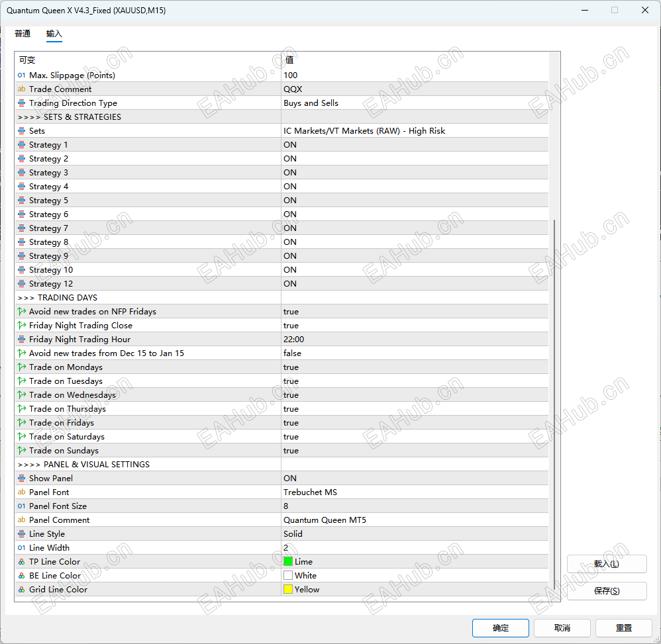Click the enum icon beside Friday Night Trading Hour
Screen dimensions: 661x644
coord(21,340)
